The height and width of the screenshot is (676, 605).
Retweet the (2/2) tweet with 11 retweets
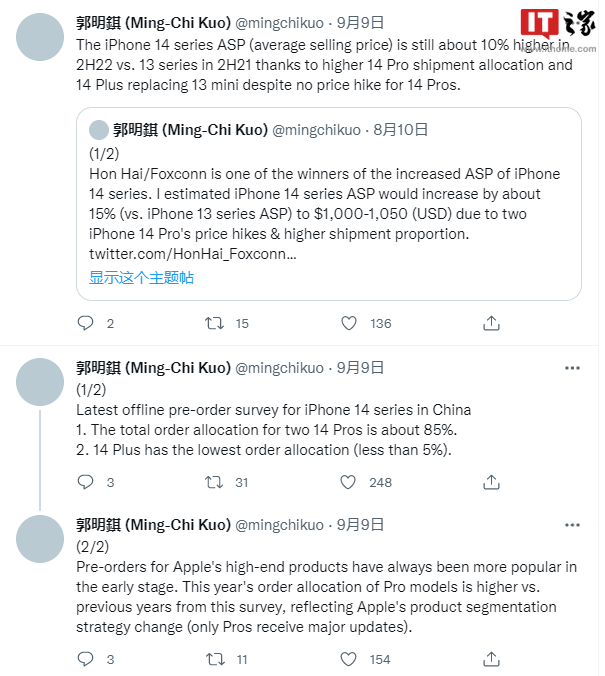point(214,659)
